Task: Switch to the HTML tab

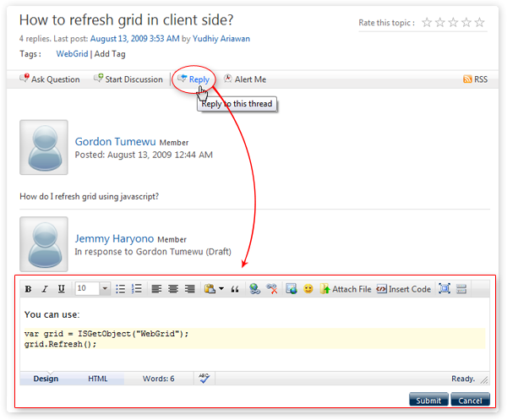Action: pos(98,379)
